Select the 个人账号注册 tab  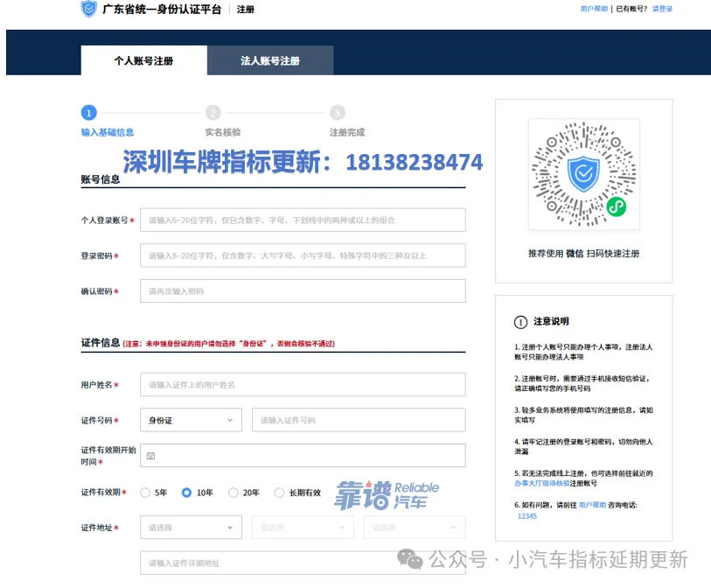[143, 61]
